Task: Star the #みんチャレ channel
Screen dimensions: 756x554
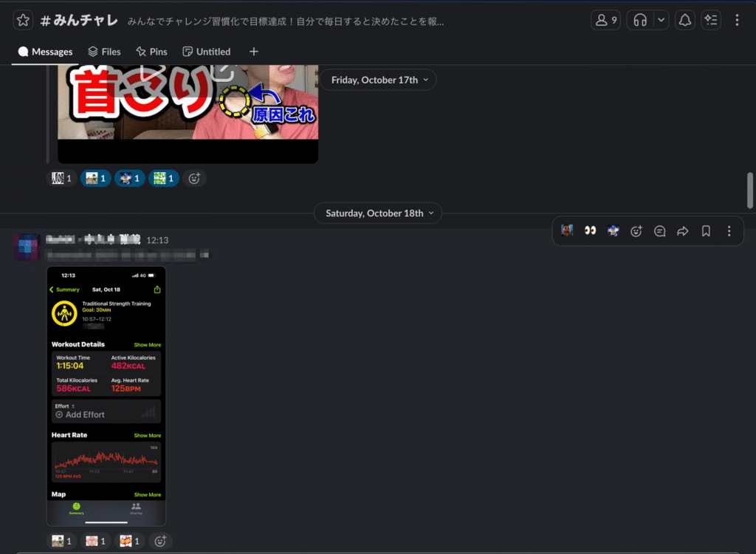Action: pos(23,21)
